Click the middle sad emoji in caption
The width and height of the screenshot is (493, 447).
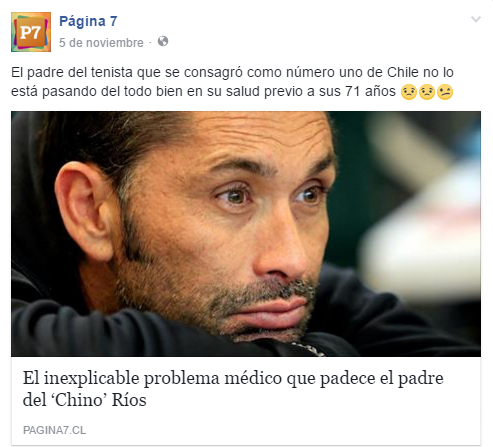pos(427,91)
